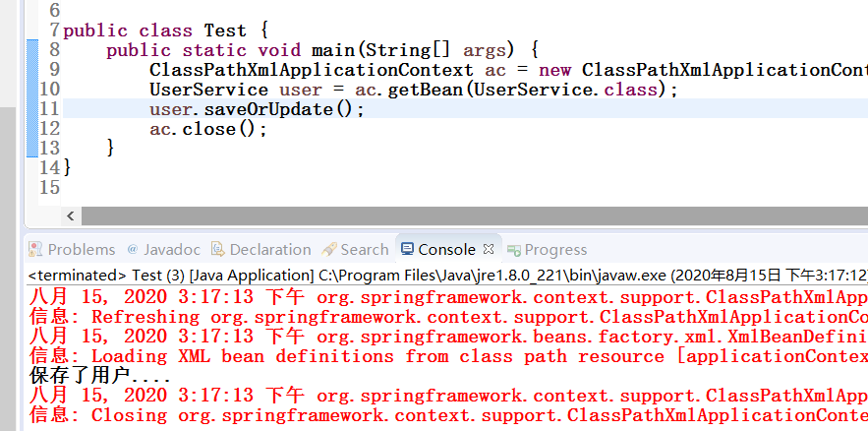Click the Progress tab icon
Viewport: 868px width, 431px height.
pos(514,250)
